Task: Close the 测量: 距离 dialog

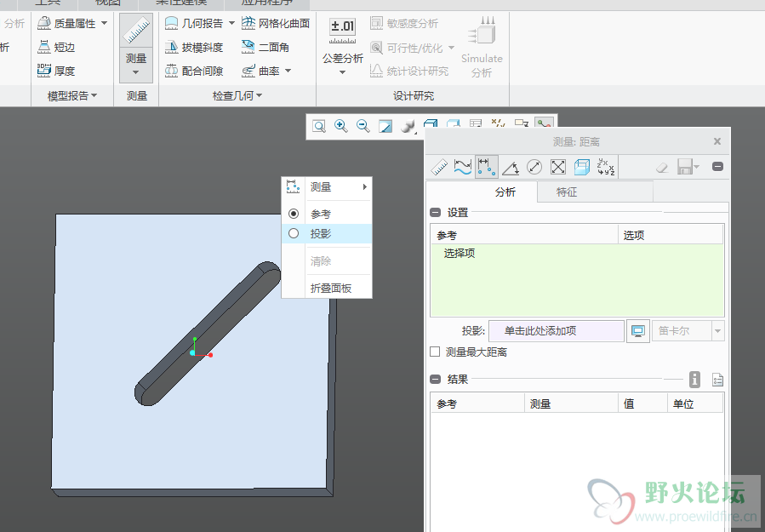Action: click(x=717, y=141)
